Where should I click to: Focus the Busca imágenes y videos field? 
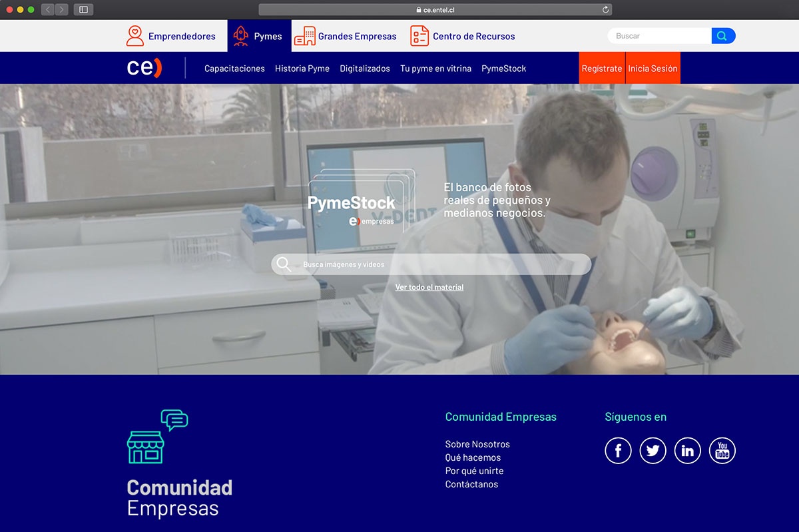click(431, 264)
